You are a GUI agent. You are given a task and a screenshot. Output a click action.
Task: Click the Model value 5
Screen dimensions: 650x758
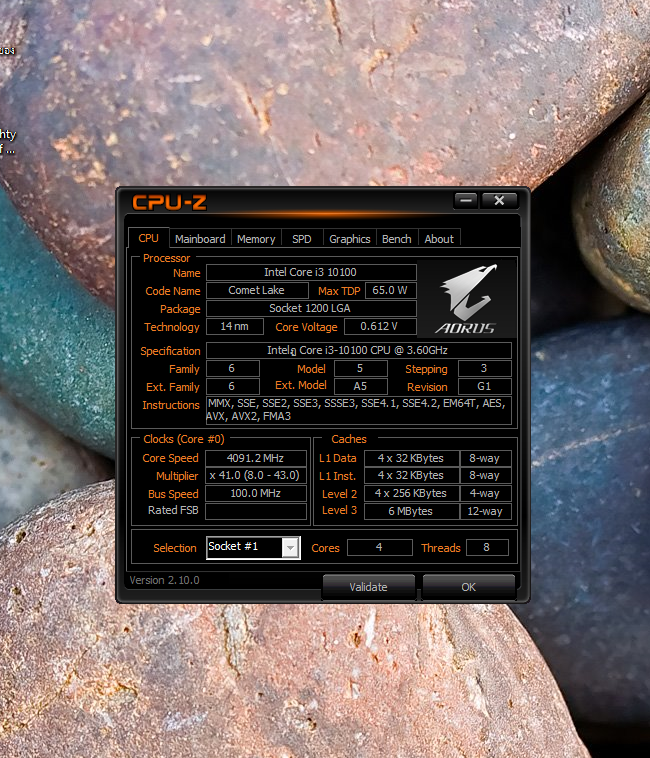tap(361, 368)
